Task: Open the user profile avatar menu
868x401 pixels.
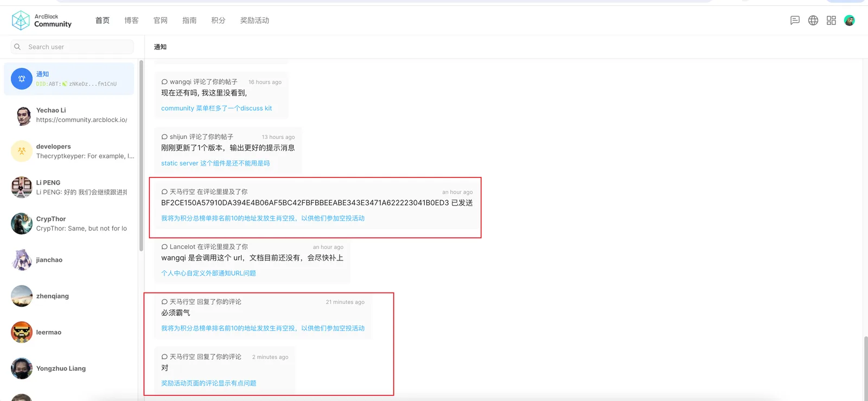Action: pyautogui.click(x=850, y=21)
